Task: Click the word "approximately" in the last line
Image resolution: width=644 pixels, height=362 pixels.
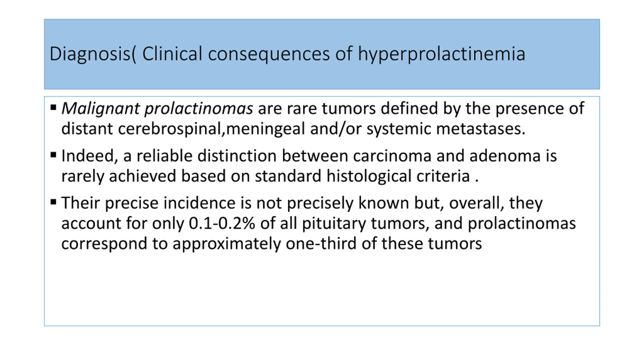Action: pyautogui.click(x=226, y=243)
